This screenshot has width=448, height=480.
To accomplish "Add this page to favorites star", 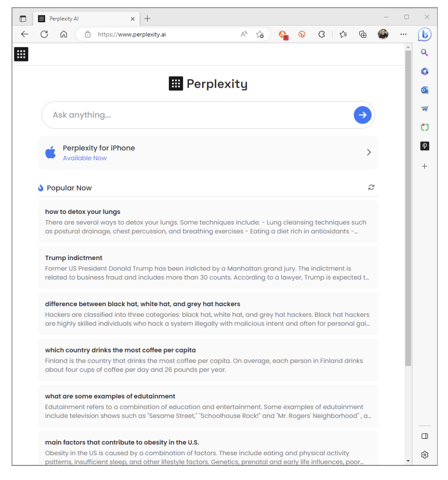I will pos(260,34).
